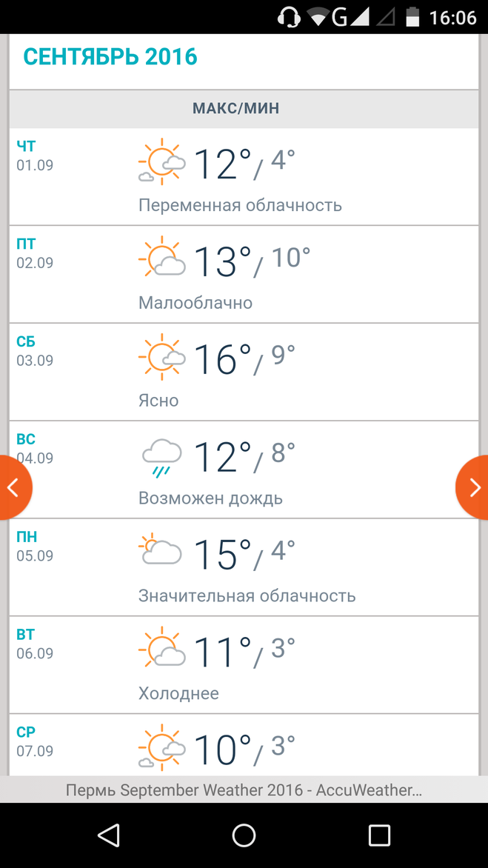The image size is (488, 868).
Task: Open the СБ 03.09 date label
Action: click(35, 351)
